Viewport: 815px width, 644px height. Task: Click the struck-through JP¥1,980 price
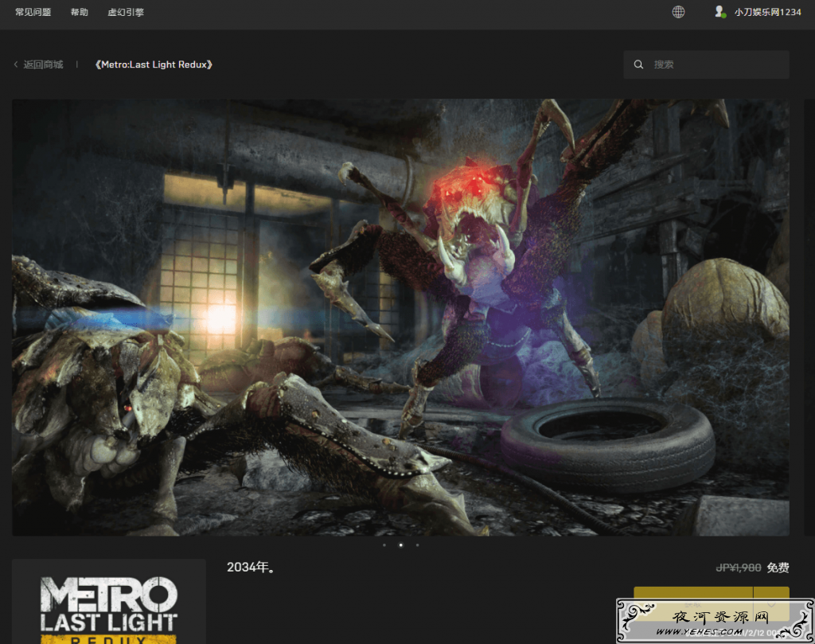coord(739,568)
